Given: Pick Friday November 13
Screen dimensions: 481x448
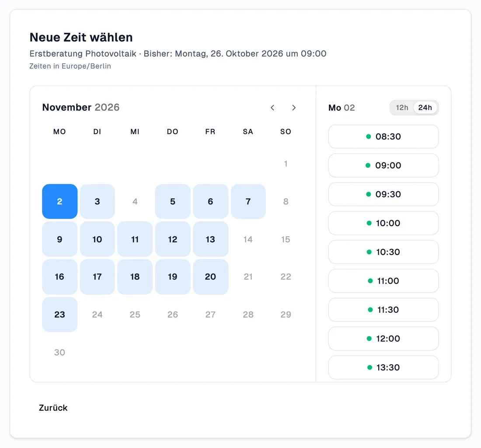Looking at the screenshot, I should [210, 239].
